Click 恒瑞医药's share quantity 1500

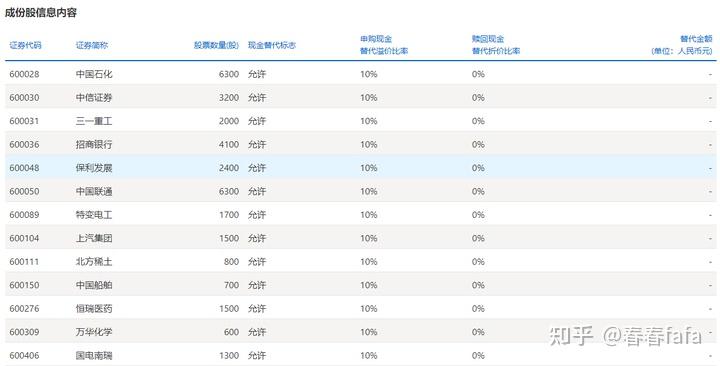coord(229,308)
